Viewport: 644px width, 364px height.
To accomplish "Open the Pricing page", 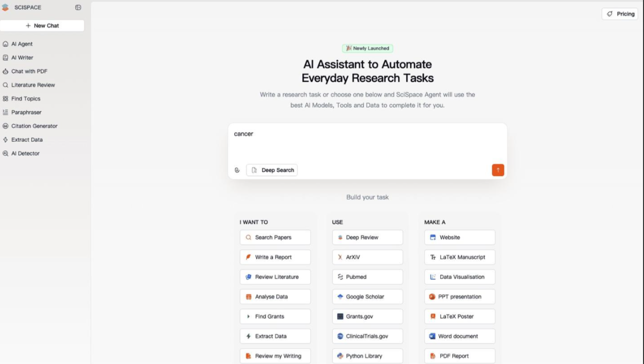I will point(620,14).
